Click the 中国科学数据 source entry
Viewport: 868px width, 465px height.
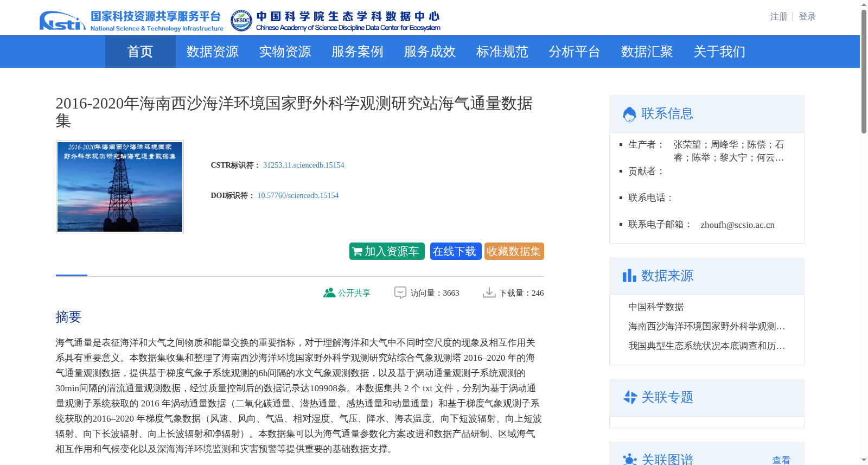click(656, 307)
